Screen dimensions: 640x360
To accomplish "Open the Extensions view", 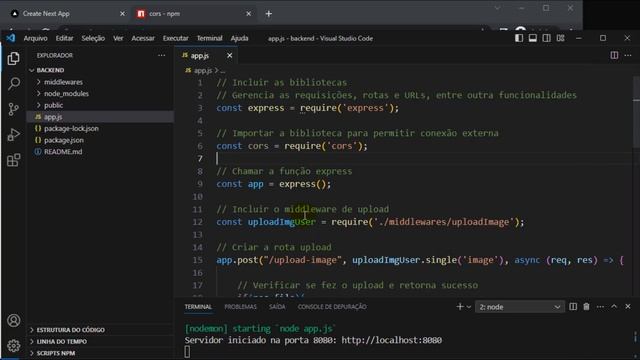I will pos(13,160).
